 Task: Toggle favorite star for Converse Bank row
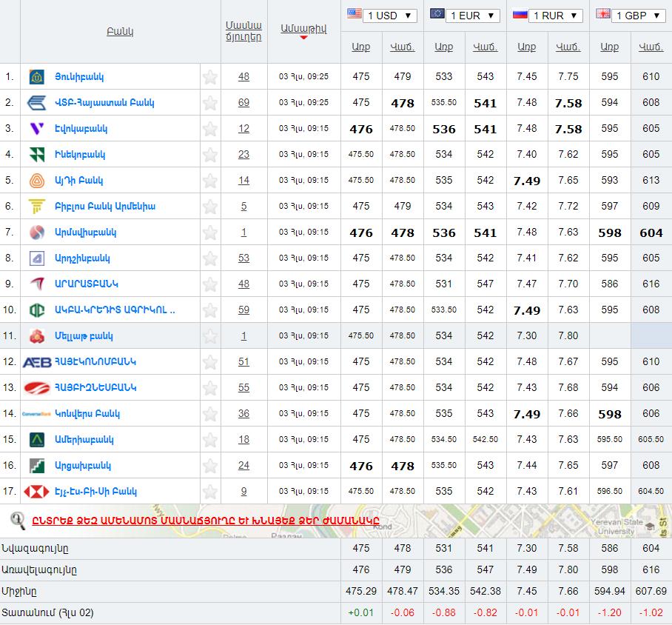(x=210, y=414)
